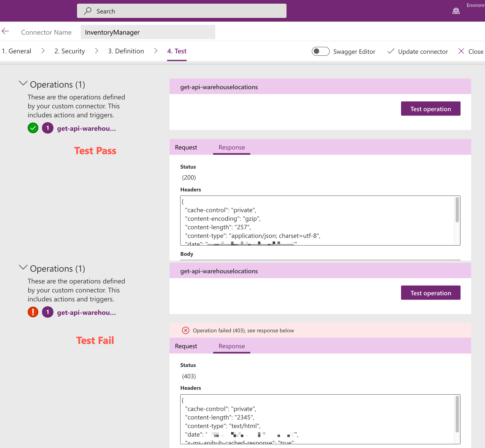Toggle the Swagger Editor switch
Screen dimensions: 485x448
click(320, 51)
